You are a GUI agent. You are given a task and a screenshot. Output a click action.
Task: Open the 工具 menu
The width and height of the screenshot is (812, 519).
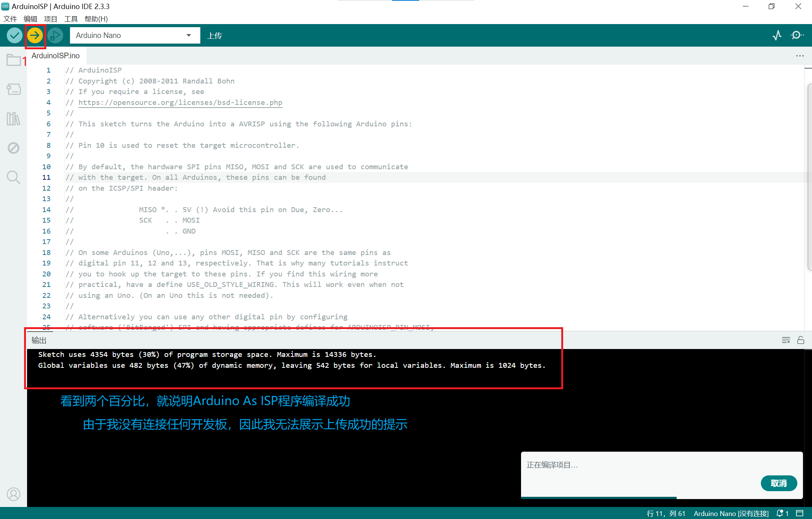pyautogui.click(x=71, y=19)
